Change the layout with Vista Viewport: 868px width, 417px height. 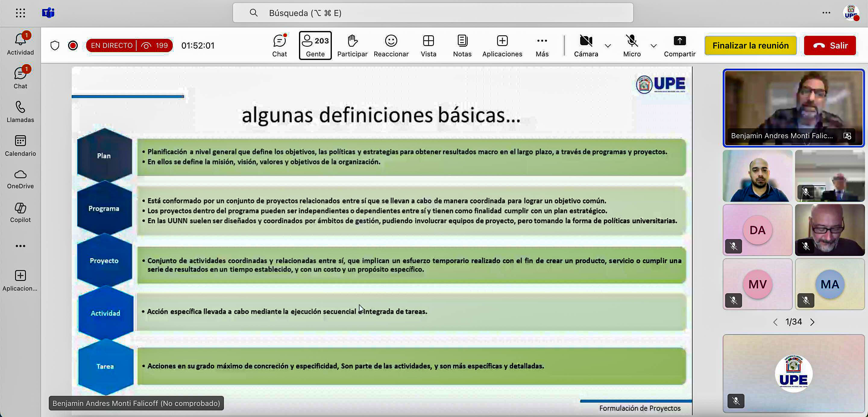tap(428, 45)
